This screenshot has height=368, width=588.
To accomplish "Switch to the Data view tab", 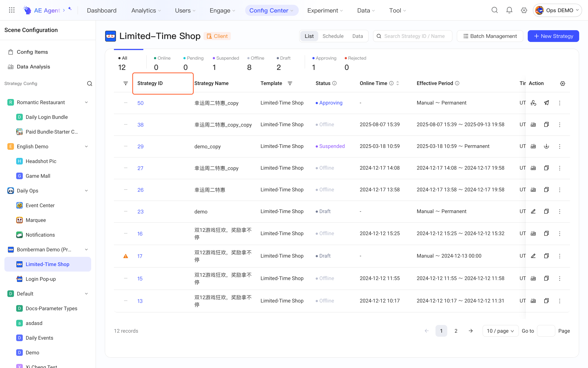I will [358, 36].
